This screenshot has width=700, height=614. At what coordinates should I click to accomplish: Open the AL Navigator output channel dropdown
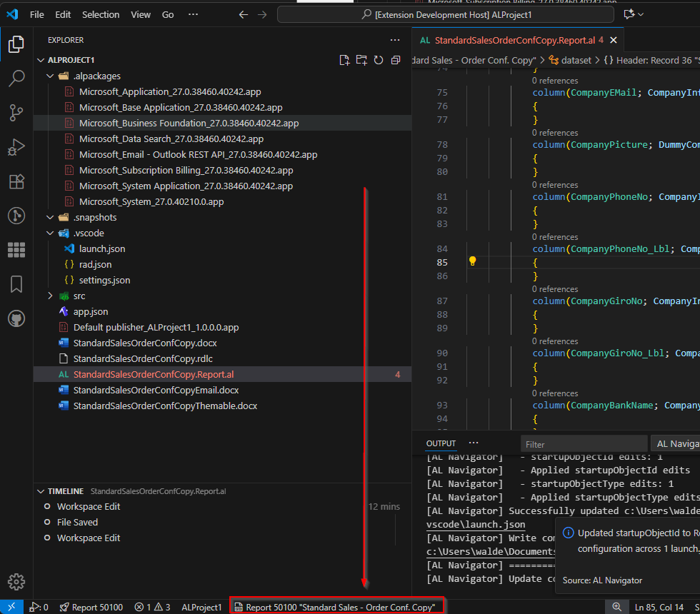point(674,443)
